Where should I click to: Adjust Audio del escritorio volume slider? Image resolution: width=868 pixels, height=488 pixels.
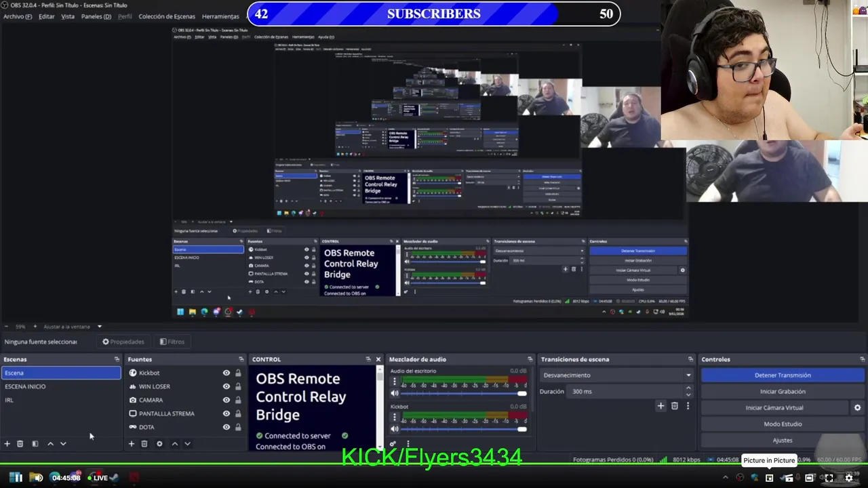[x=464, y=394]
